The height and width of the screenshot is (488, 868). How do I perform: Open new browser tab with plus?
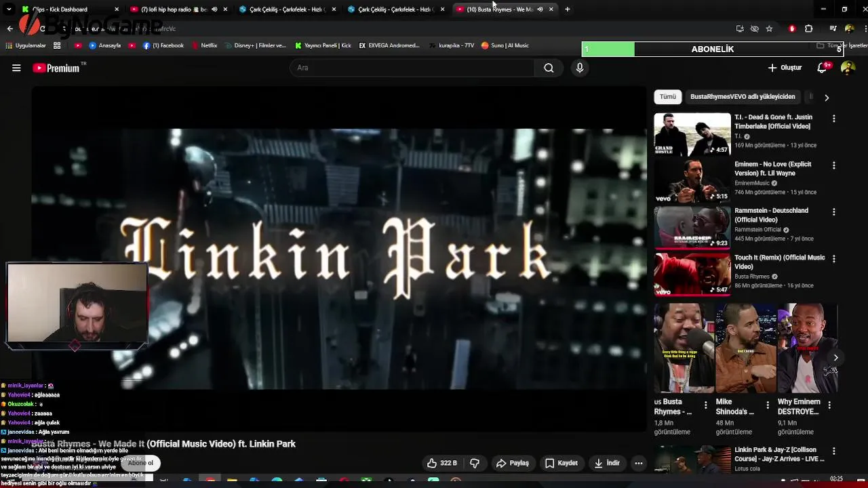568,9
